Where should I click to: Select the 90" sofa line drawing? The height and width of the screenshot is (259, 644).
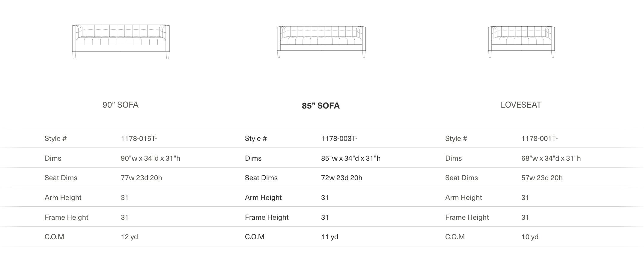pyautogui.click(x=121, y=42)
